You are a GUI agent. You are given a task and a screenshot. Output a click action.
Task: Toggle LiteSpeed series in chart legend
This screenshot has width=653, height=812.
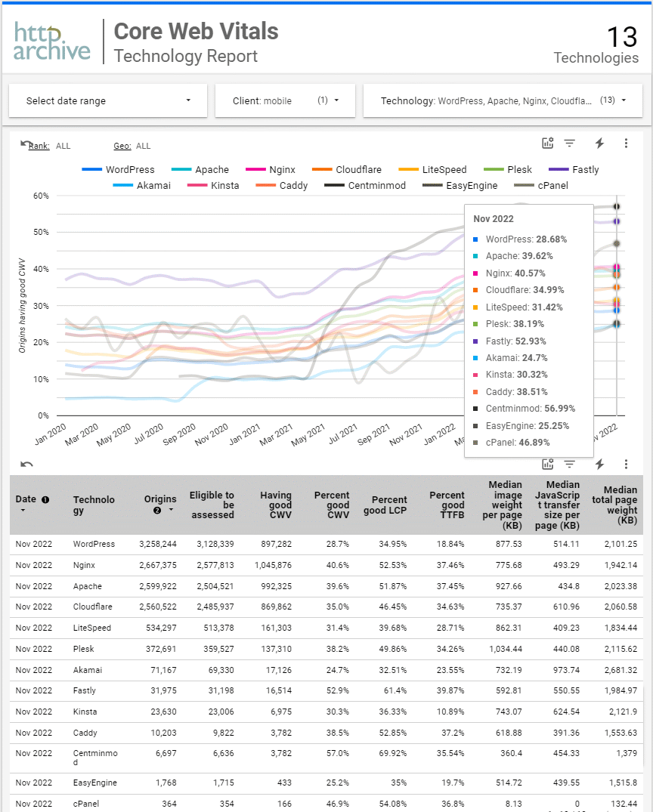click(433, 169)
